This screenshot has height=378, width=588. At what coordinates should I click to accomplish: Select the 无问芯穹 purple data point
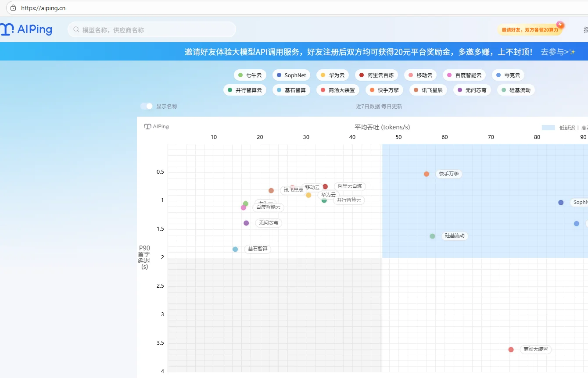[x=246, y=223]
